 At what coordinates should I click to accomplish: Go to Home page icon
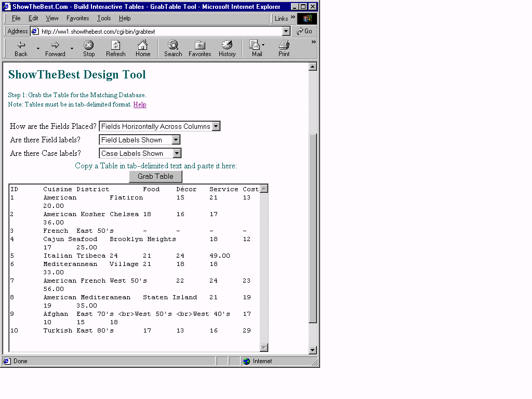pos(143,46)
